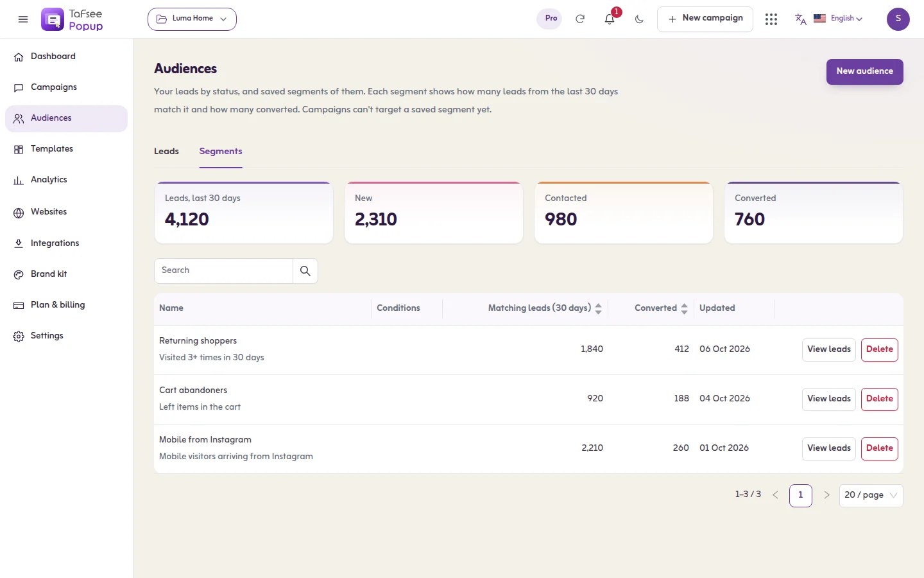The width and height of the screenshot is (924, 578).
Task: Open Websites from sidebar
Action: 66,212
